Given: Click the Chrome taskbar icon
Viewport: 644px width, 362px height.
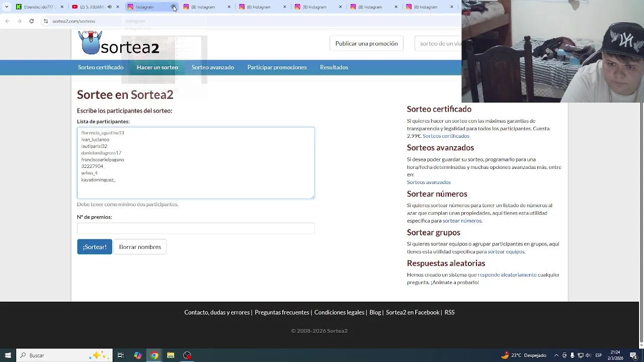Looking at the screenshot, I should [154, 355].
